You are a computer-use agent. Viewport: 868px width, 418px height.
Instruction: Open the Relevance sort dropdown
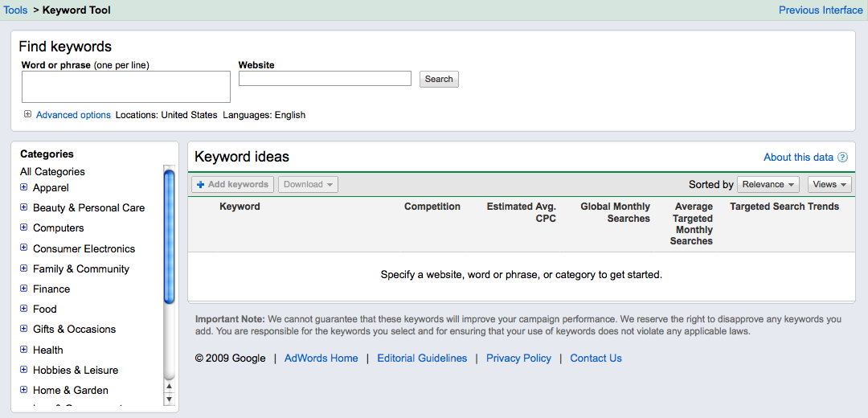pos(768,184)
